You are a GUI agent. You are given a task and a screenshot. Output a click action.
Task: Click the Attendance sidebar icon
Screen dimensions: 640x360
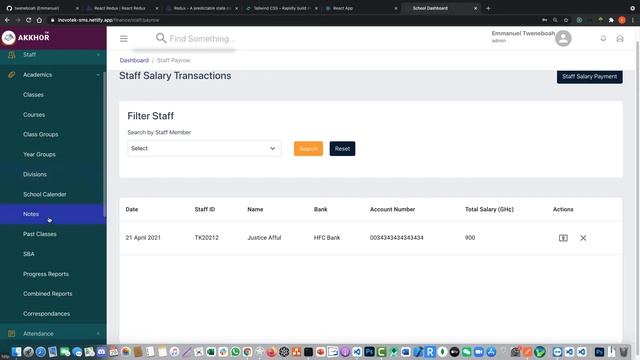pyautogui.click(x=11, y=334)
